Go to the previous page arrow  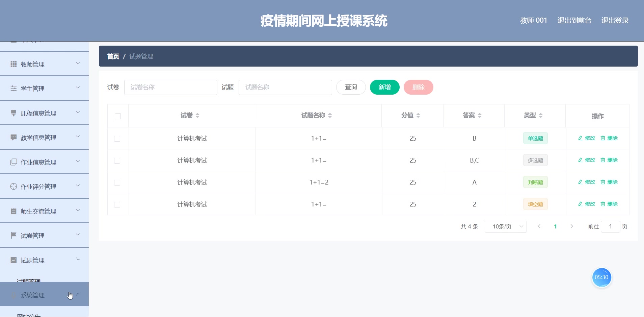point(539,226)
